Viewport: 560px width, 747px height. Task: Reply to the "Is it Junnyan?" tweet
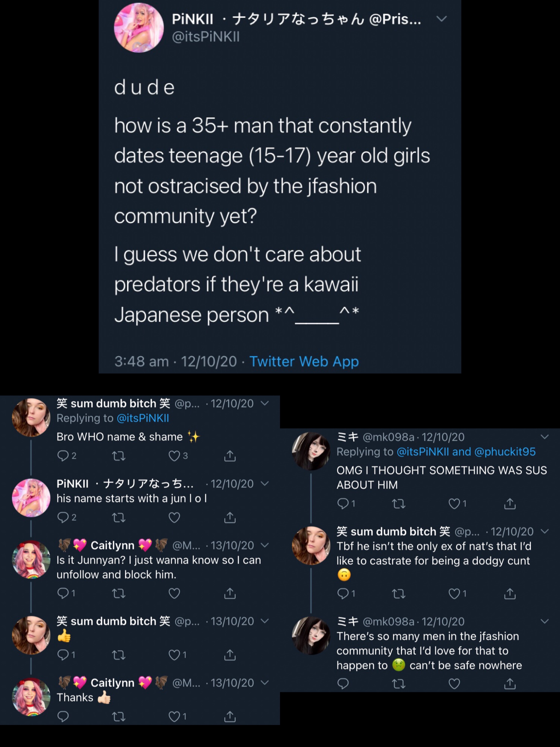click(x=63, y=593)
